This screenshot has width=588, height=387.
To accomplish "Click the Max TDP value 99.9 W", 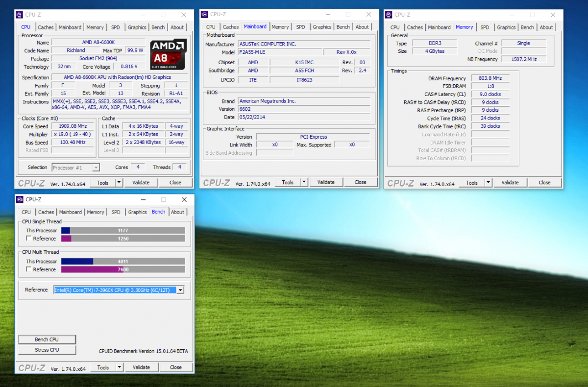I will tap(135, 50).
